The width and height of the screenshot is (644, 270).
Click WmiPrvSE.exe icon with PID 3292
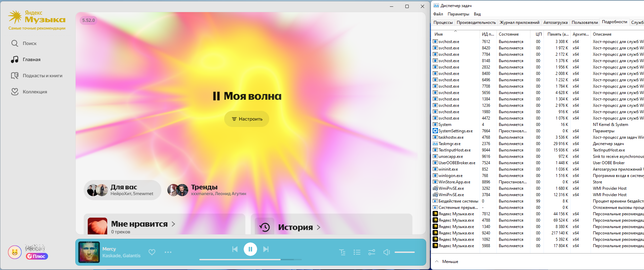coord(435,188)
